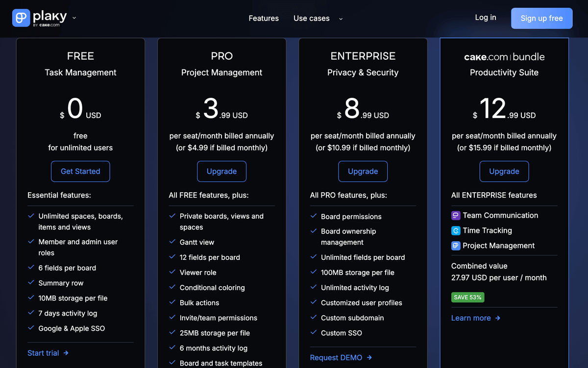The height and width of the screenshot is (368, 588).
Task: Click the arrow next to Learn more
Action: (498, 318)
